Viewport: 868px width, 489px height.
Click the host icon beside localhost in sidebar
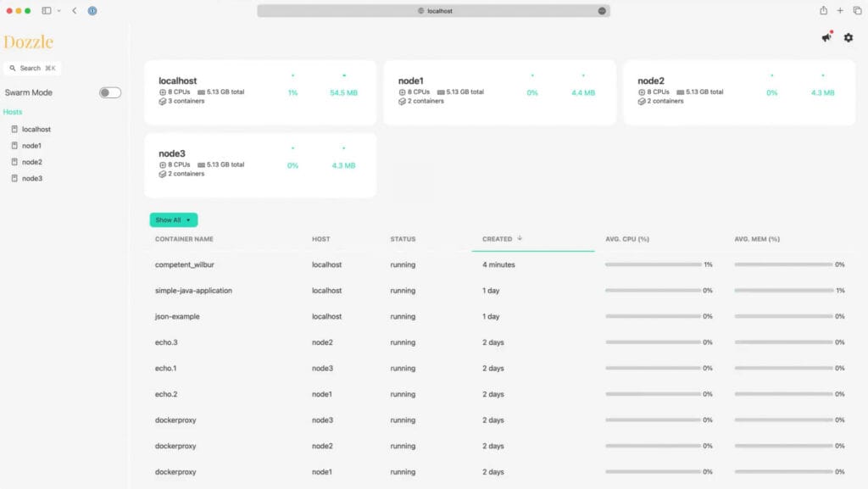click(x=14, y=129)
